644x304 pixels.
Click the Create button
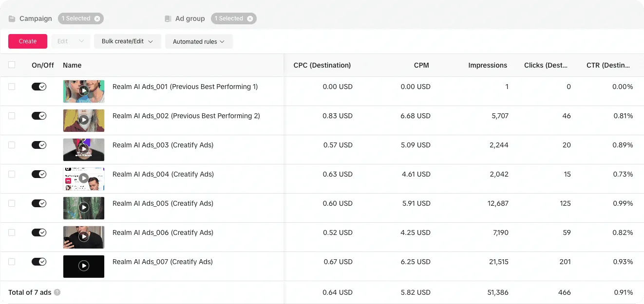28,41
